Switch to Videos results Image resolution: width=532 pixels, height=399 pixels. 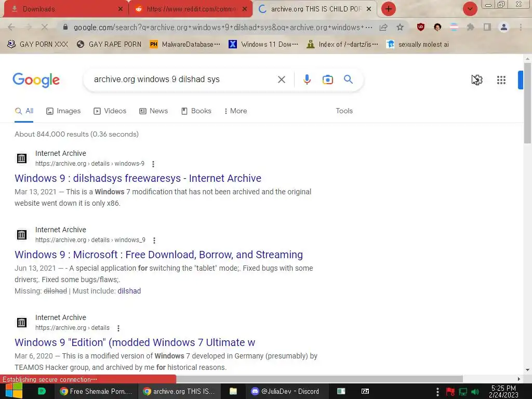(x=110, y=111)
